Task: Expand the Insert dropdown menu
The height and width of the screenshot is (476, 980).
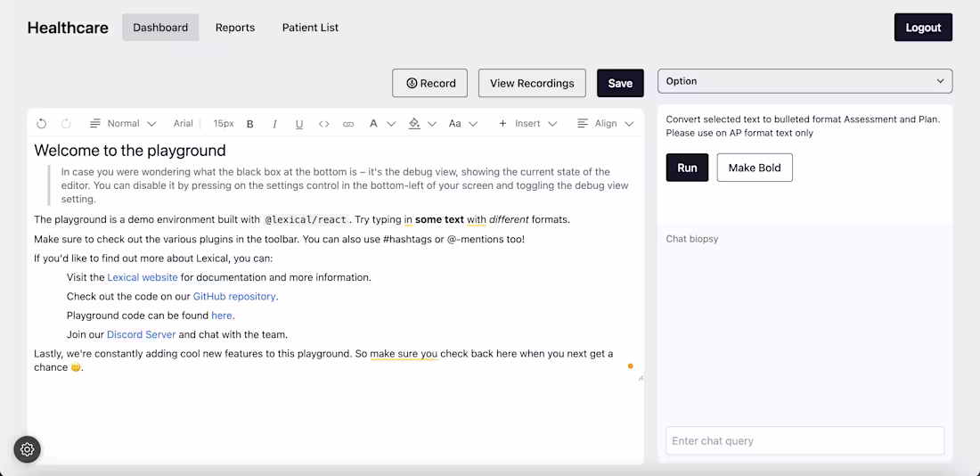Action: (x=527, y=124)
